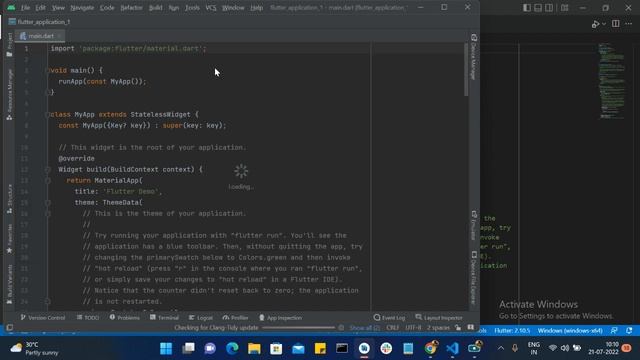Open the Problems tool window
Image resolution: width=640 pixels, height=360 pixels.
point(124,318)
